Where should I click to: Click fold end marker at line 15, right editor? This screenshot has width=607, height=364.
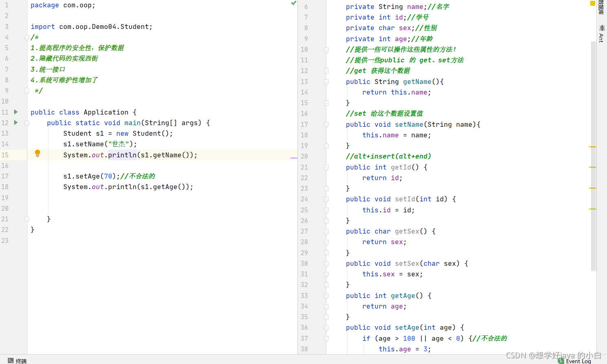(326, 103)
